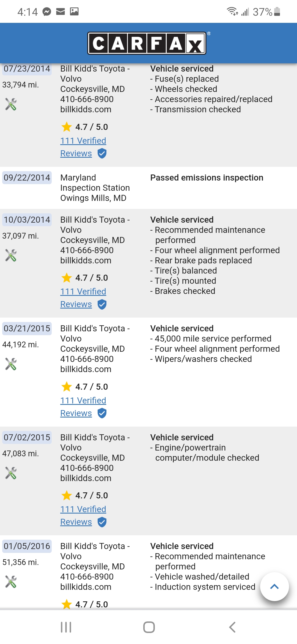297x644 pixels.
Task: Tap verified shield badge in 07/23/2014 entry
Action: click(102, 153)
